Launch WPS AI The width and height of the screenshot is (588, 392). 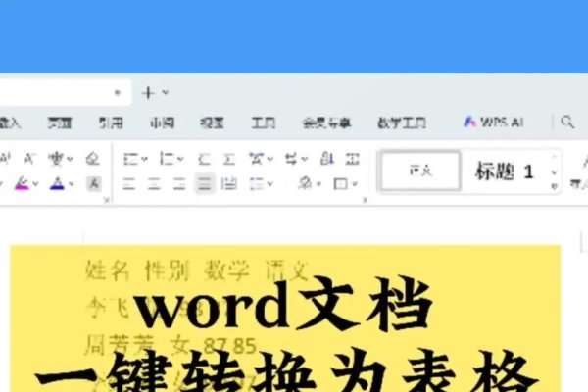point(494,122)
